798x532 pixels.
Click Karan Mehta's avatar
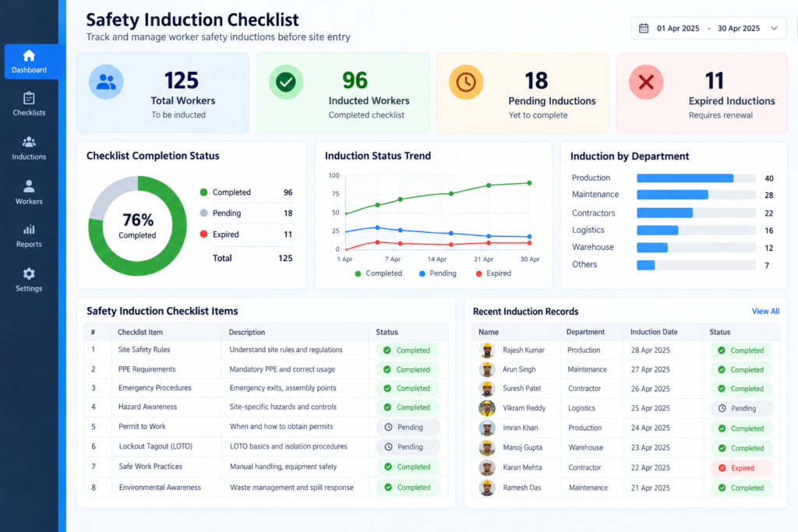coord(487,467)
